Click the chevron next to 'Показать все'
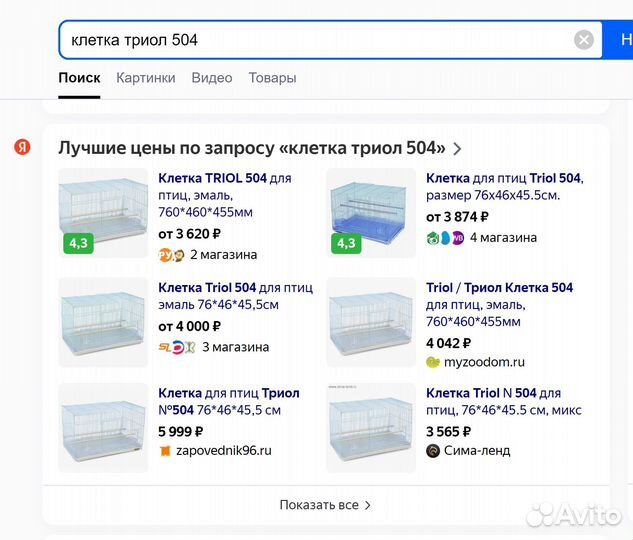 [x=367, y=505]
